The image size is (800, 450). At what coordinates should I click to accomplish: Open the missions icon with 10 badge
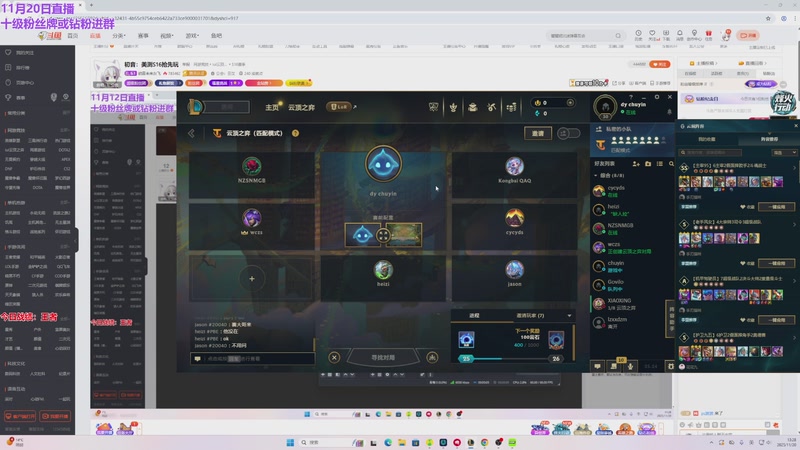[x=614, y=366]
